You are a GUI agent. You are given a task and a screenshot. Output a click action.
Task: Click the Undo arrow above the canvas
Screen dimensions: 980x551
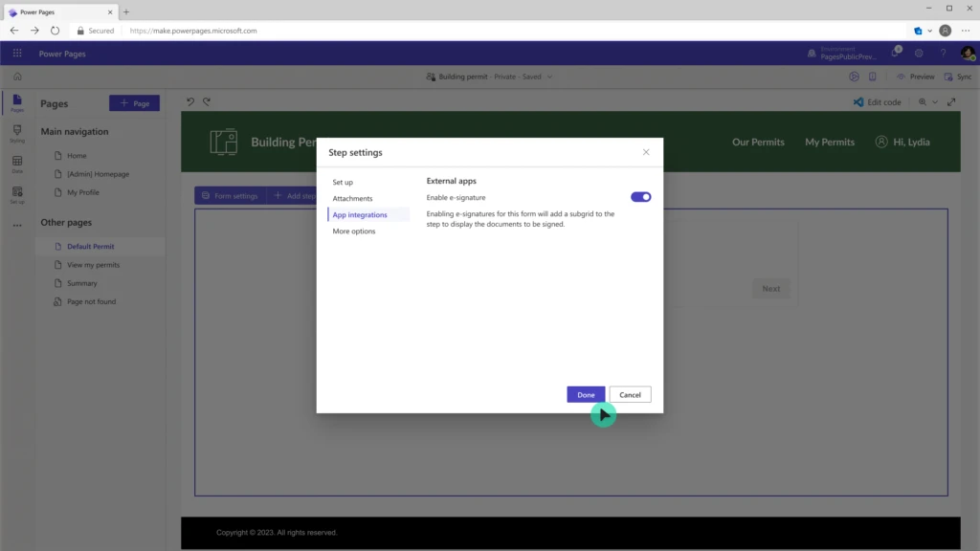click(191, 102)
